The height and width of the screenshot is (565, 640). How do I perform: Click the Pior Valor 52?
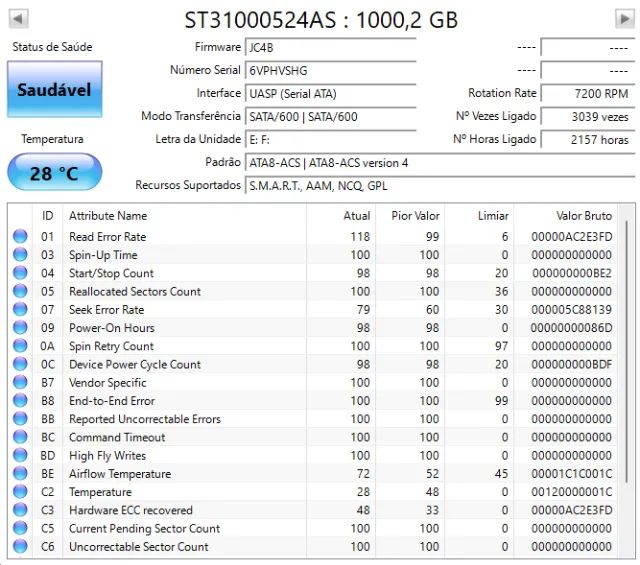433,474
